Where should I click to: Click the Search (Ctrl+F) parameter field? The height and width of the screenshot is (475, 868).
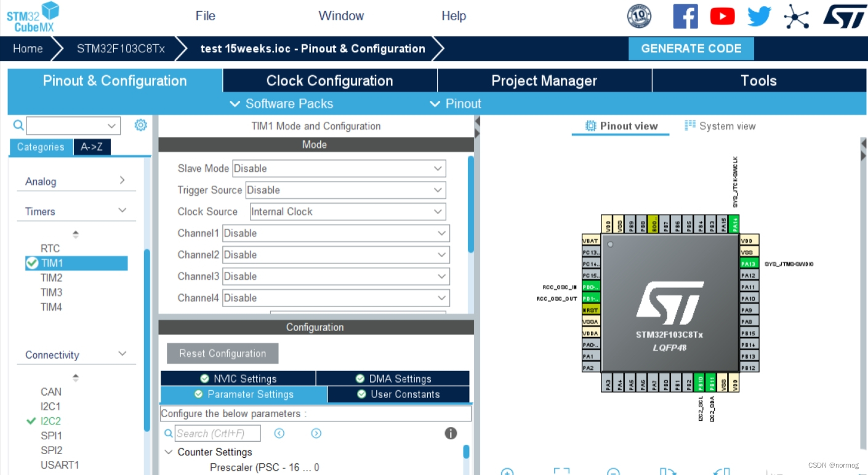click(217, 434)
